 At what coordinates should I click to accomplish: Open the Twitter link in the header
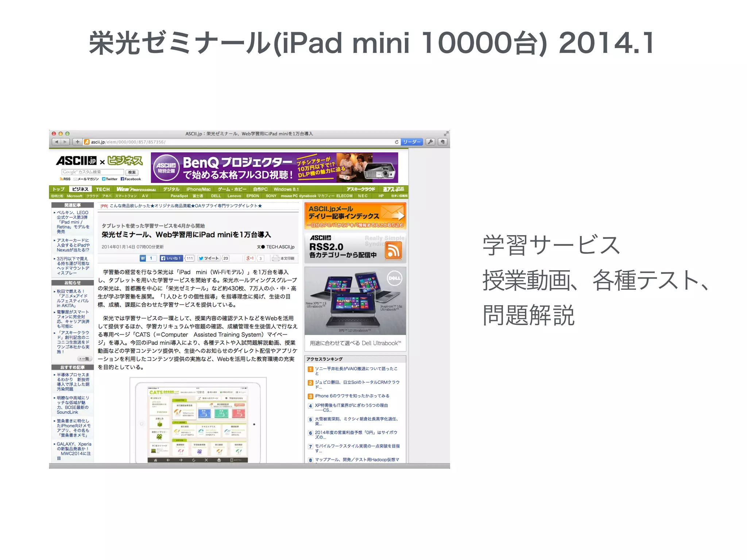pos(109,179)
